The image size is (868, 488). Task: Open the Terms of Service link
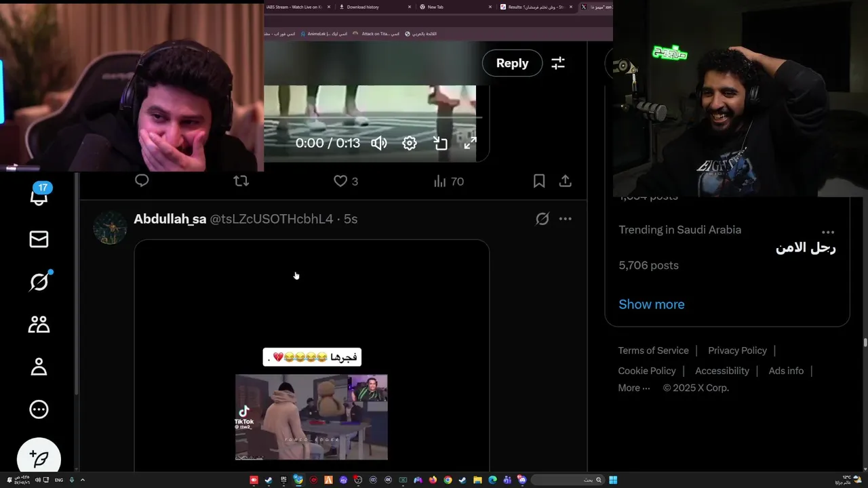pos(653,350)
